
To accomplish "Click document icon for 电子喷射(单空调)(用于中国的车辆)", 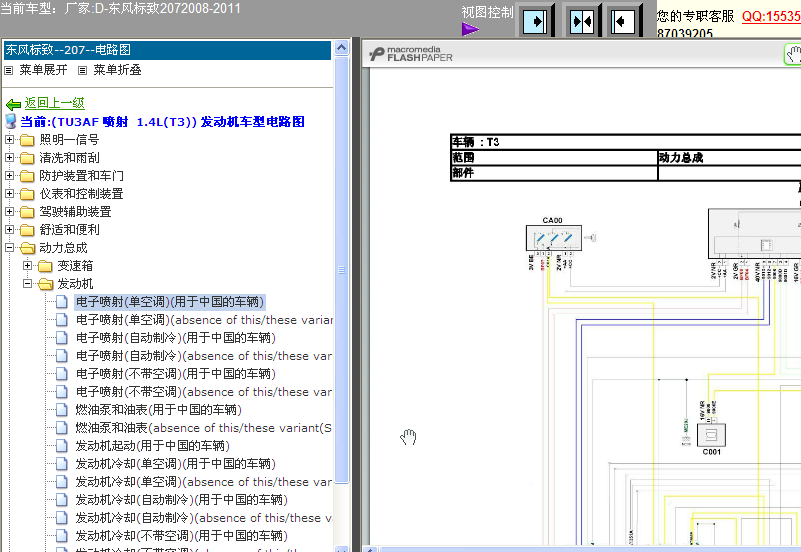I will tap(62, 302).
